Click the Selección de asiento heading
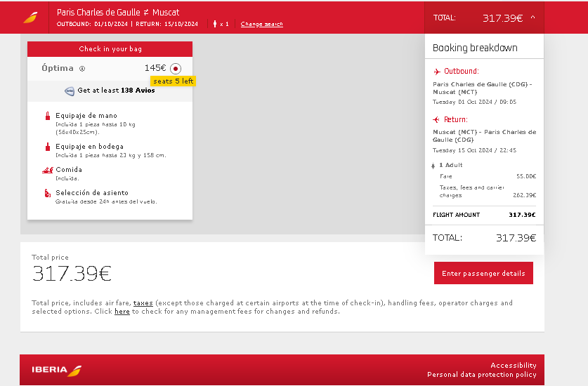The image size is (588, 386). [x=92, y=193]
